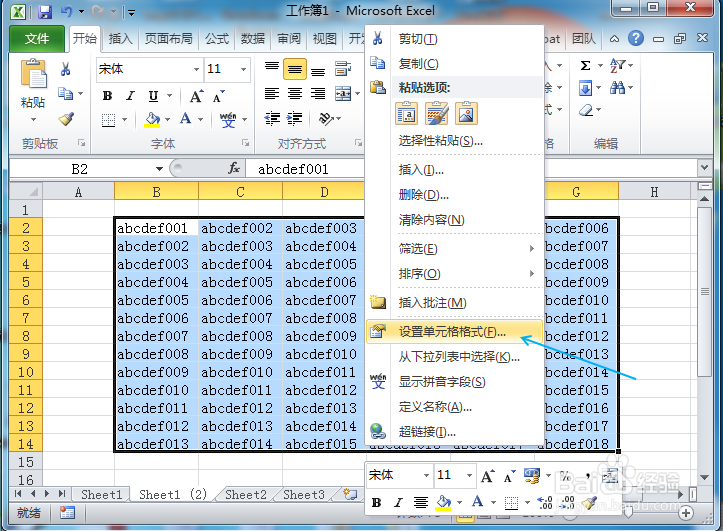This screenshot has height=531, width=723.
Task: Click the mini toolbar Fill Color bucket
Action: tap(444, 502)
